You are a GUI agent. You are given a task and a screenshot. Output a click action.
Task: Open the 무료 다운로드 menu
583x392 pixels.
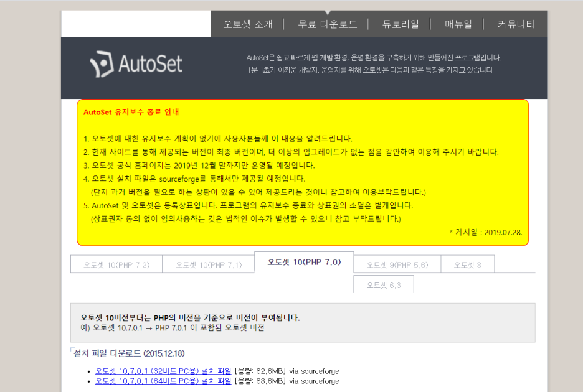click(x=327, y=24)
